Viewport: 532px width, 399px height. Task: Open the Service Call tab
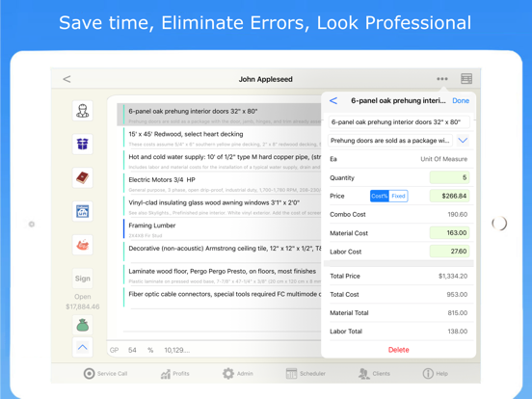coord(105,374)
